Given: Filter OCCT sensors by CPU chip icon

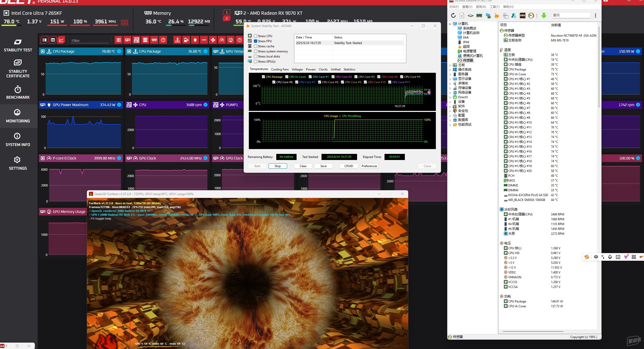Looking at the screenshot, I should pyautogui.click(x=118, y=40).
